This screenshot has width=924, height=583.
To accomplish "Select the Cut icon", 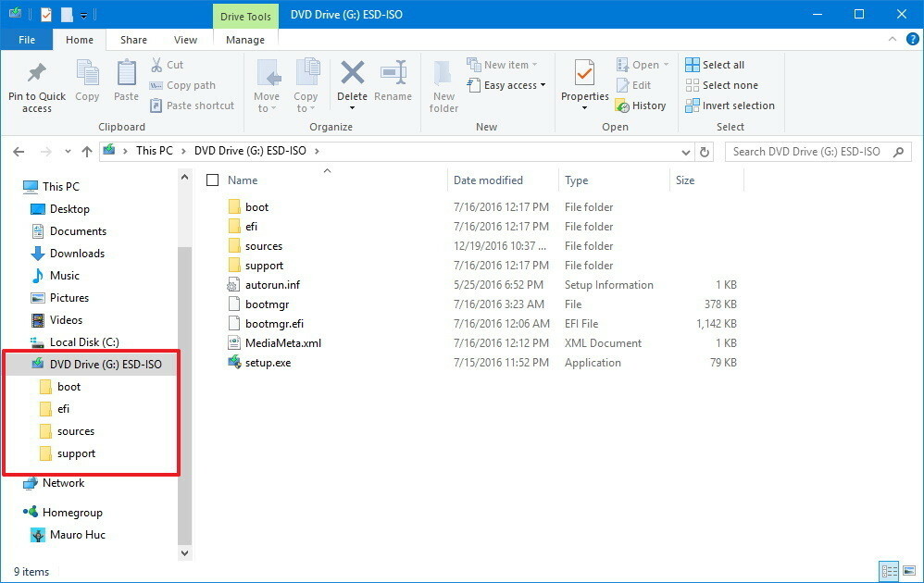I will click(x=159, y=65).
